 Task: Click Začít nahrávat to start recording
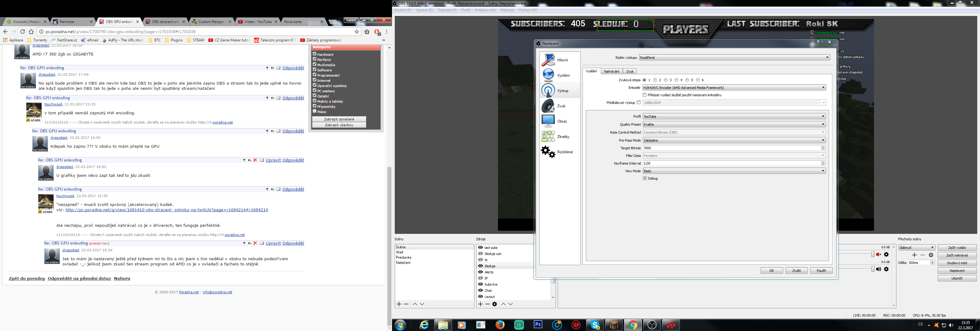click(x=957, y=255)
